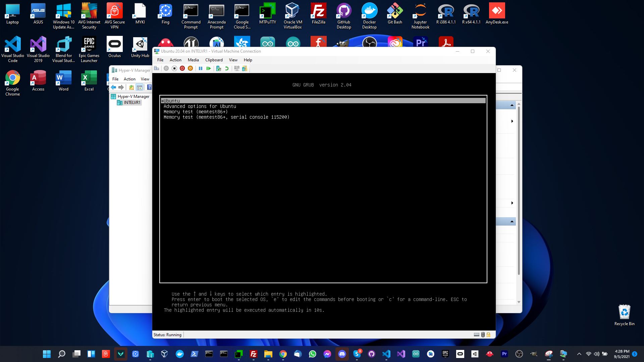Open File menu in Virtual Machine Connection

click(x=160, y=60)
